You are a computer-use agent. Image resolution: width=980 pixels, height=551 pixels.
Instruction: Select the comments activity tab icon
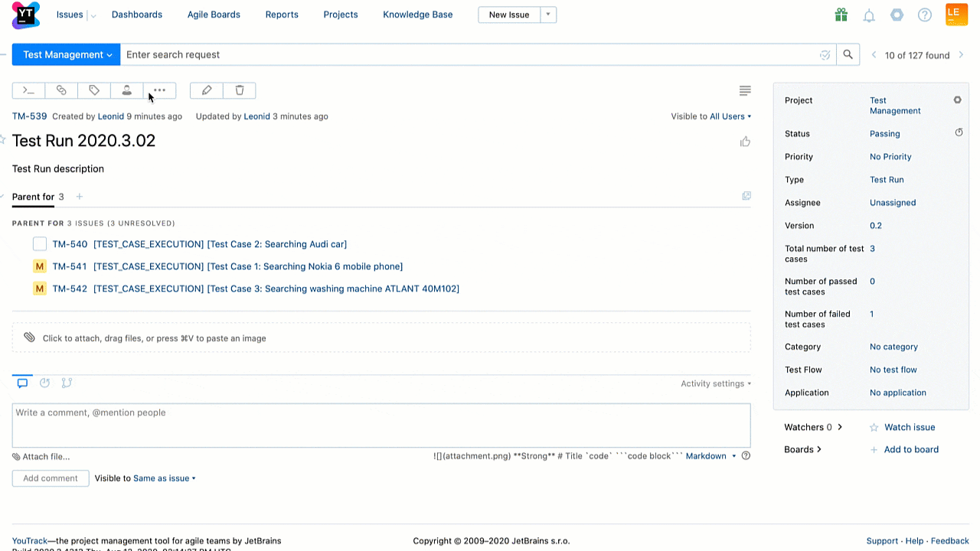click(x=22, y=383)
